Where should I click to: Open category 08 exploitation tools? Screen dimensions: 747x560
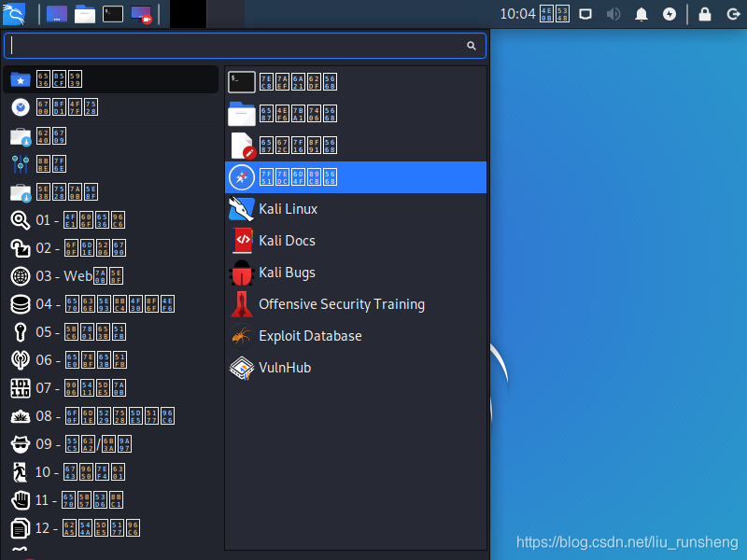pyautogui.click(x=110, y=416)
